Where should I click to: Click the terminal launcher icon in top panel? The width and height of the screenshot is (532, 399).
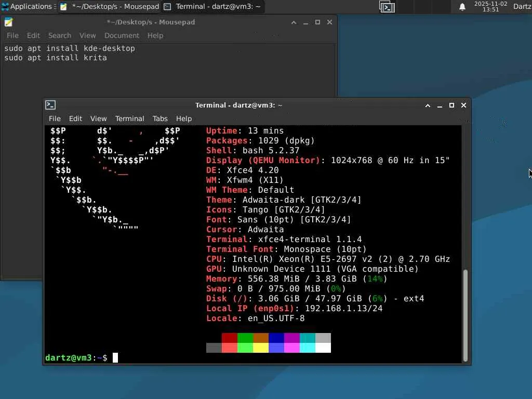click(x=387, y=7)
